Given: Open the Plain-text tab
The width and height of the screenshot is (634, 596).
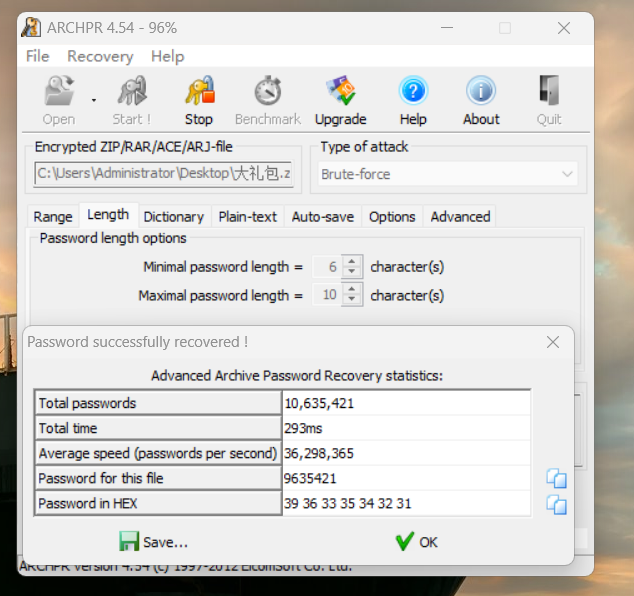Looking at the screenshot, I should click(x=247, y=217).
